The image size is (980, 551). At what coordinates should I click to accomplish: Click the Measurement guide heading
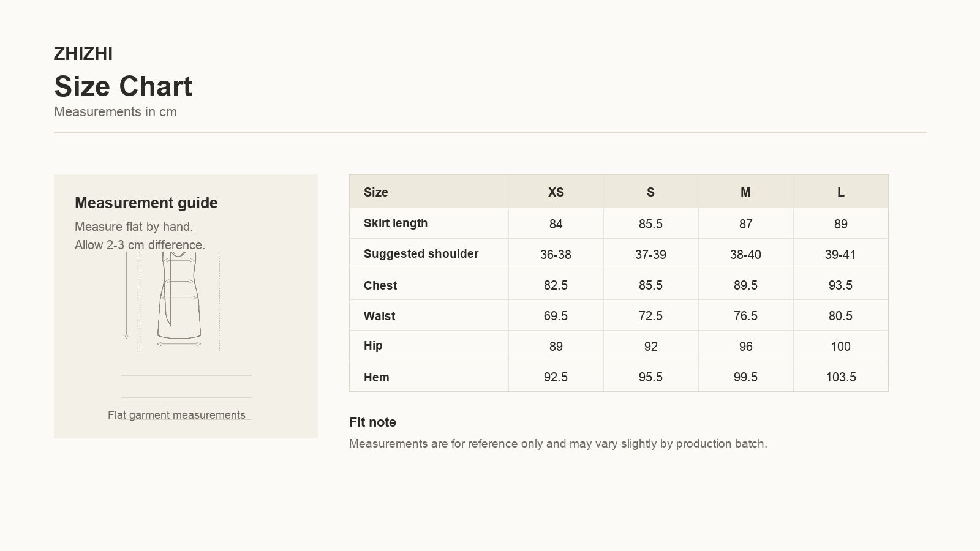pos(146,203)
